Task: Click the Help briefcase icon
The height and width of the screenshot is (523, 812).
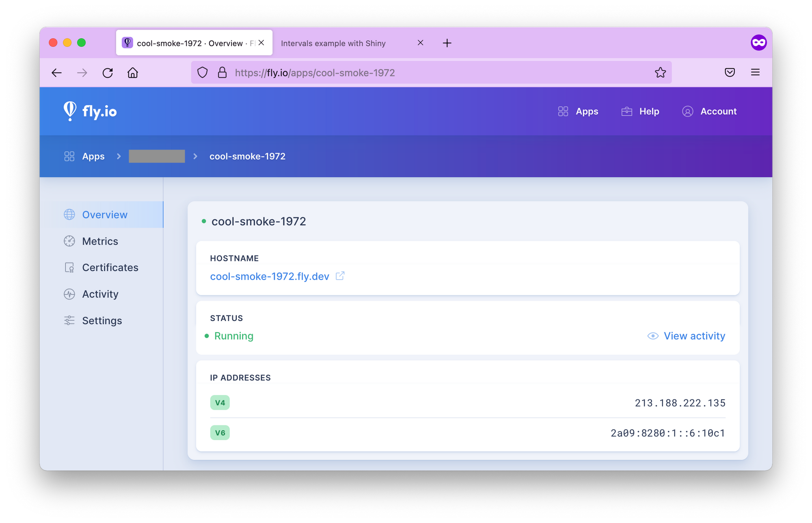Action: 627,111
